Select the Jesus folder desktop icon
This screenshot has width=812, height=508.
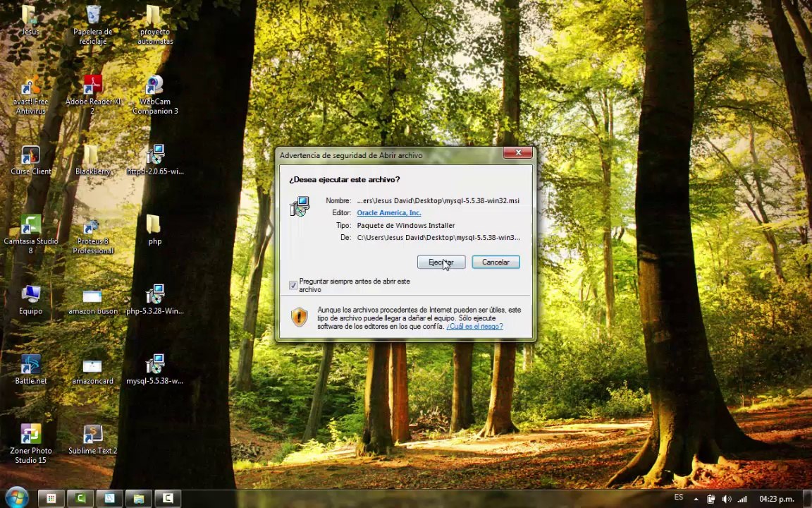pos(30,20)
